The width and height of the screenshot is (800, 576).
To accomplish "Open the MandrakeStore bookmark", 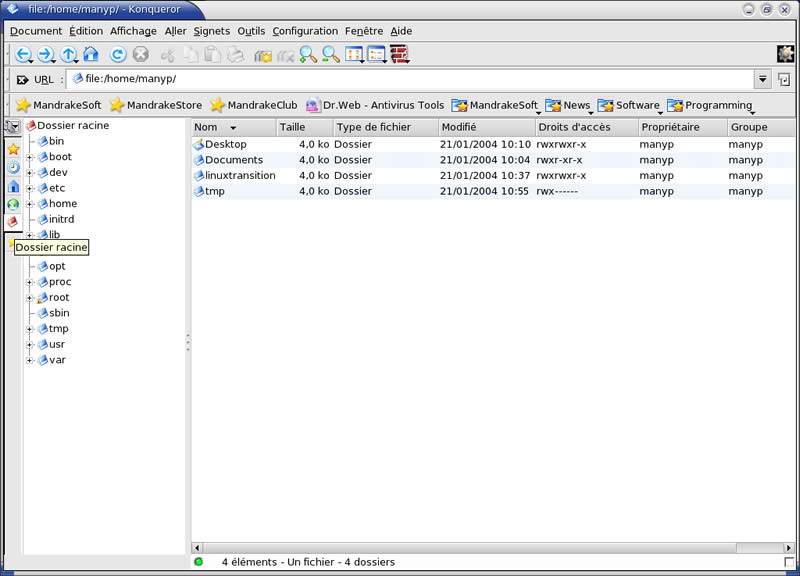I will tap(156, 105).
